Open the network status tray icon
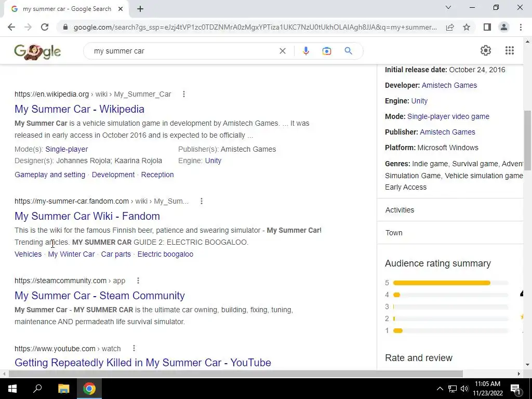This screenshot has height=399, width=532. coord(453,389)
